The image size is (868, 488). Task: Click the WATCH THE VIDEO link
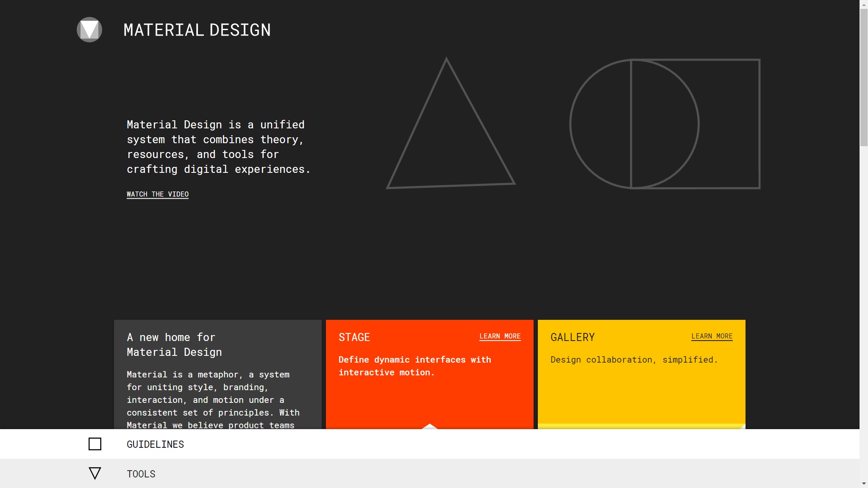pos(157,194)
